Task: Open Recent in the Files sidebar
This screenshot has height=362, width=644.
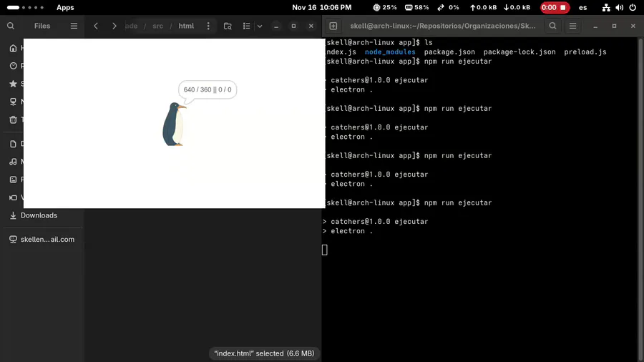Action: pyautogui.click(x=13, y=66)
